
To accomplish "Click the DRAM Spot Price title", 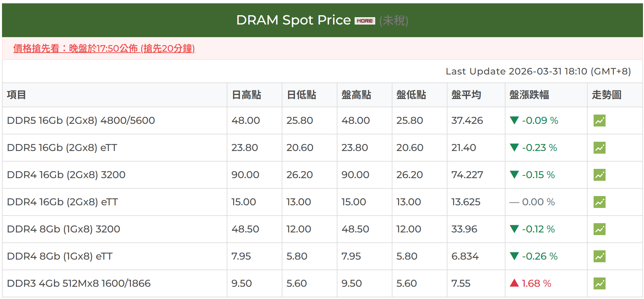I will coord(293,20).
